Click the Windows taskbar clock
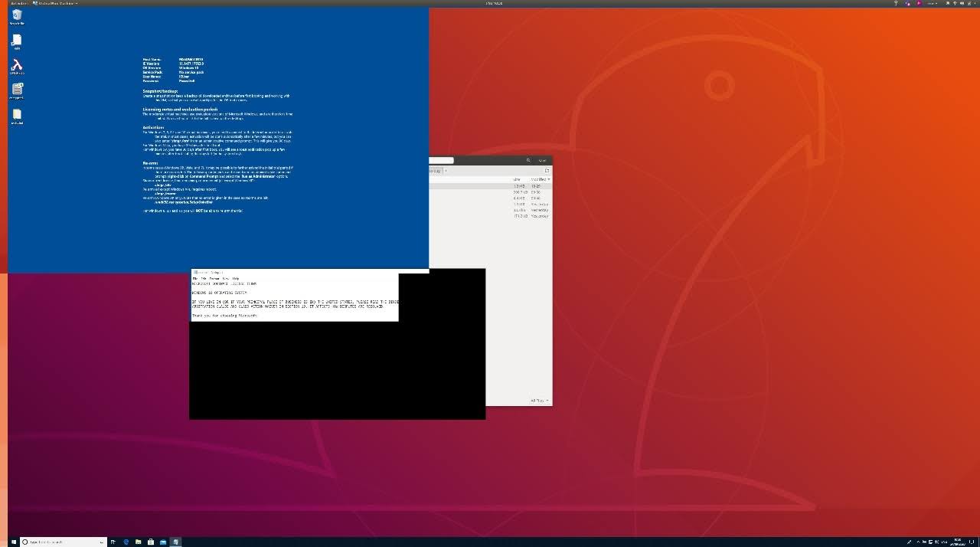 [x=957, y=542]
